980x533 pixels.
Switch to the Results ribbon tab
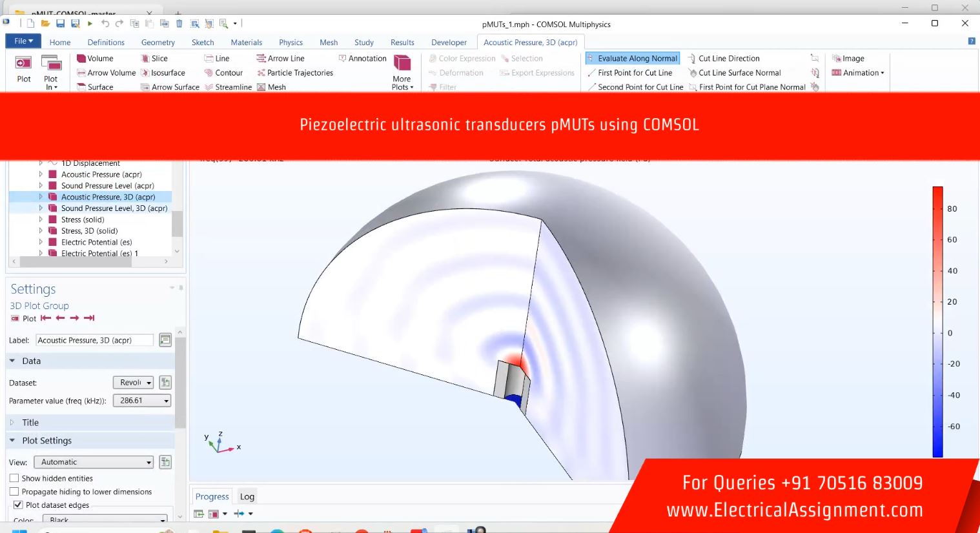point(402,43)
